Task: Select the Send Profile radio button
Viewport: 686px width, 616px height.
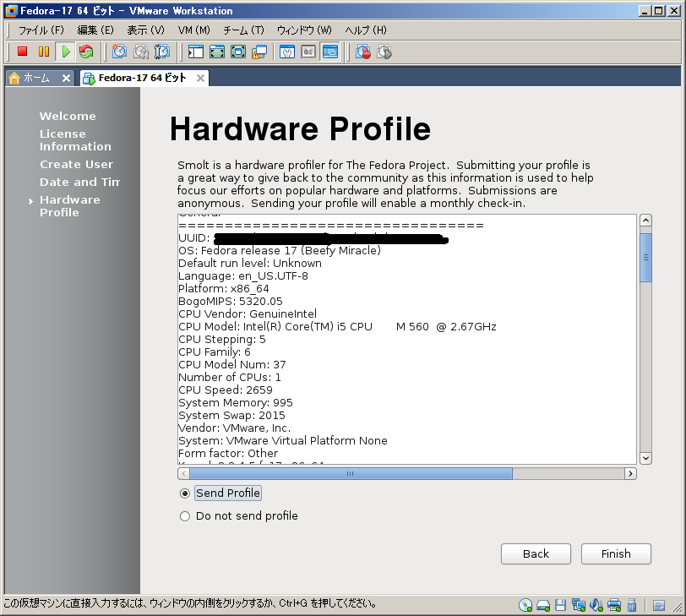Action: [x=185, y=493]
